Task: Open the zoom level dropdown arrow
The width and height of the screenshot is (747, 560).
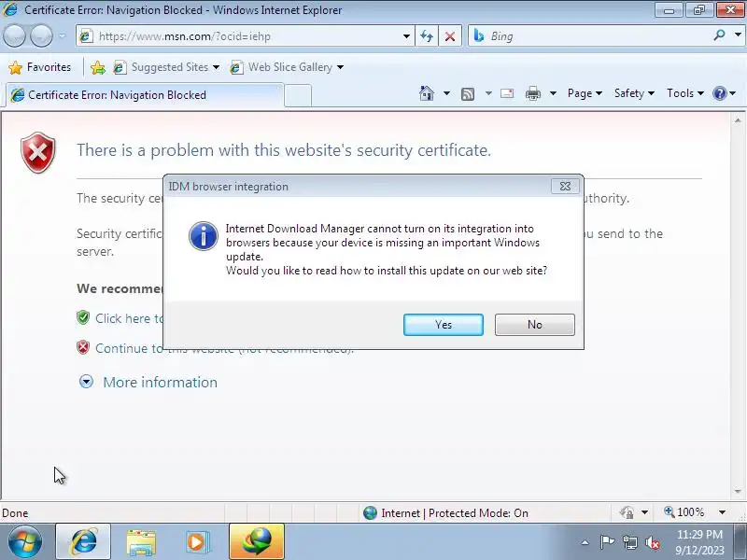Action: pyautogui.click(x=722, y=512)
